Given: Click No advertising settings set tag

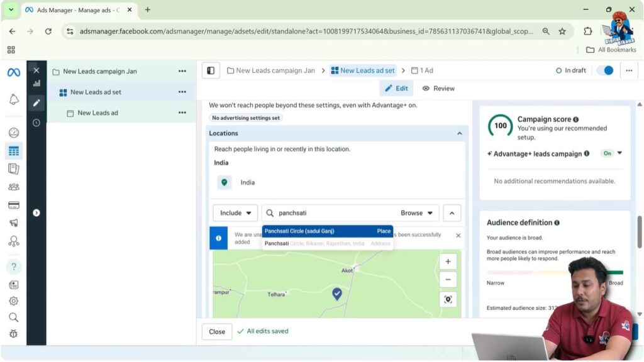Looking at the screenshot, I should click(x=246, y=118).
